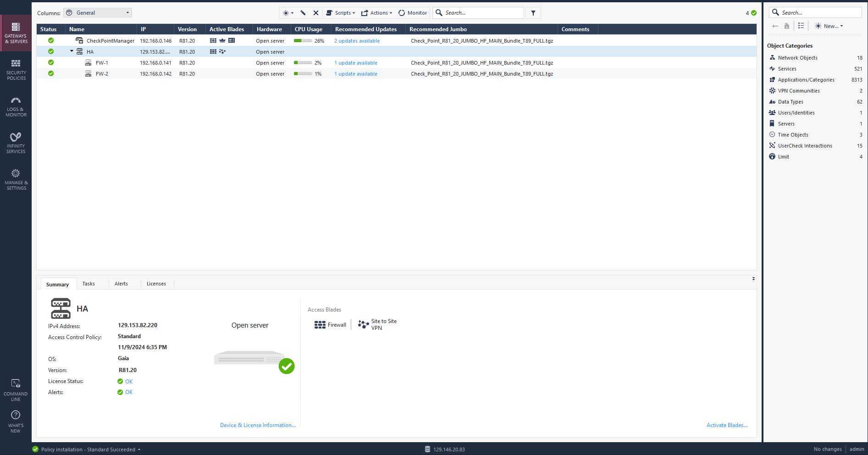This screenshot has height=455, width=868.
Task: Click the CheckPointManager CPU usage bar
Action: click(303, 41)
